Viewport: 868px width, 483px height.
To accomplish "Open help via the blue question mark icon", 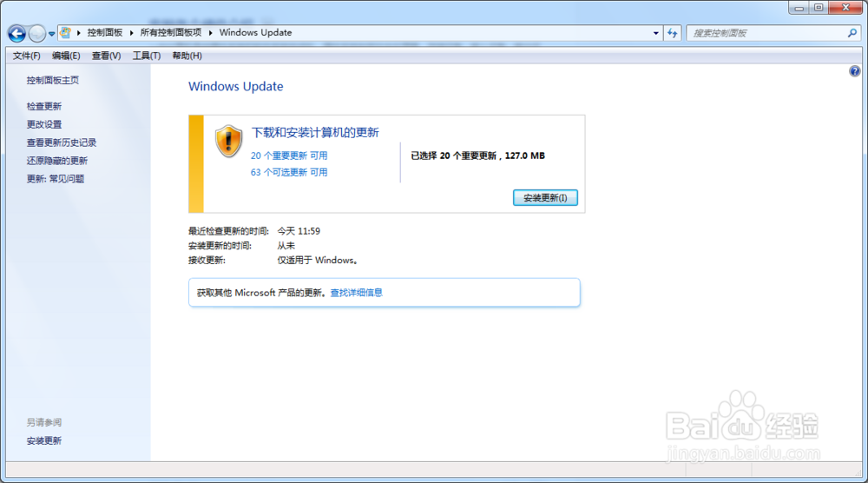I will [x=855, y=71].
